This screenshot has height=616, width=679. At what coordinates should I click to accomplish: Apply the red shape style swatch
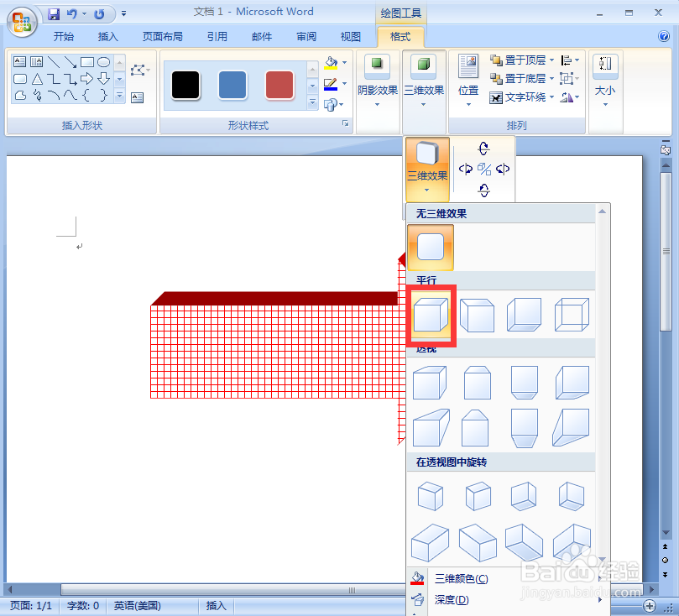(x=279, y=86)
